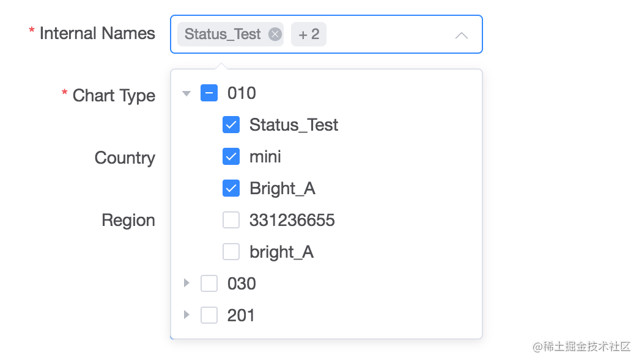Uncheck the mini option

[231, 156]
